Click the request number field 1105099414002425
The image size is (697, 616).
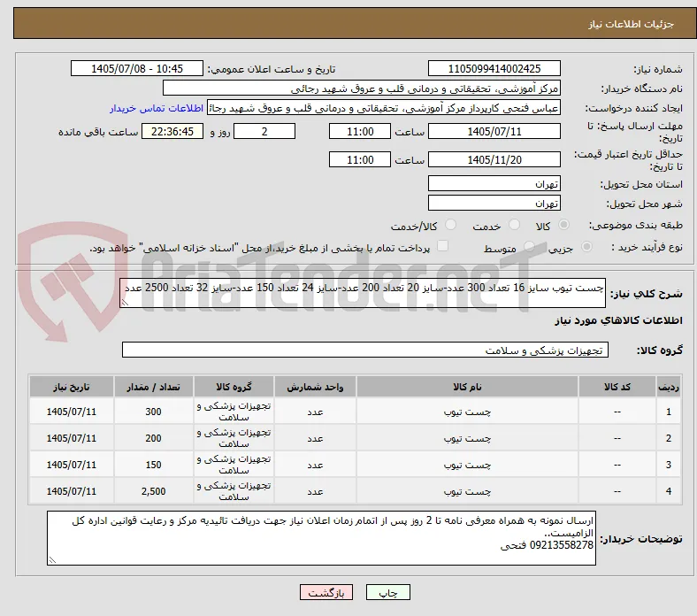click(x=494, y=68)
